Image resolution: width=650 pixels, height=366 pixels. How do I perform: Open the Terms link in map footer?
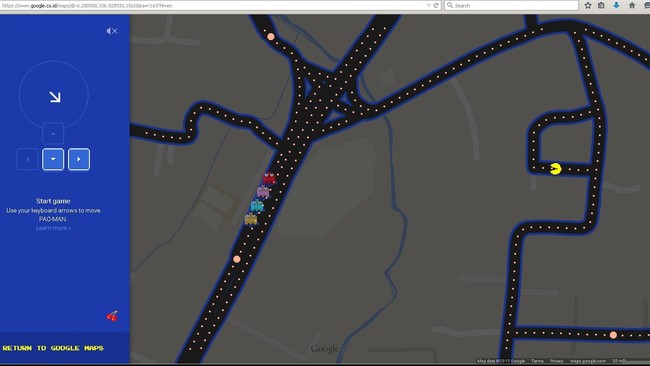pyautogui.click(x=537, y=361)
